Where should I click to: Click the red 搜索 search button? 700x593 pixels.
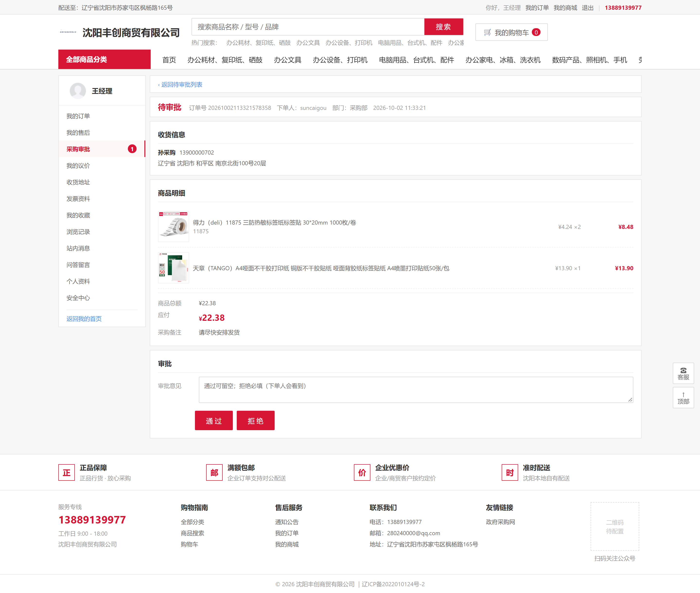pyautogui.click(x=444, y=27)
